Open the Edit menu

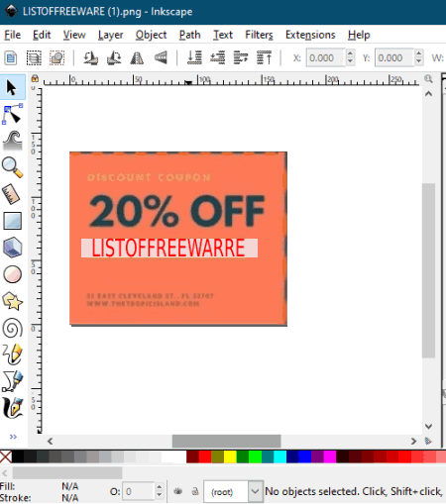pos(42,35)
